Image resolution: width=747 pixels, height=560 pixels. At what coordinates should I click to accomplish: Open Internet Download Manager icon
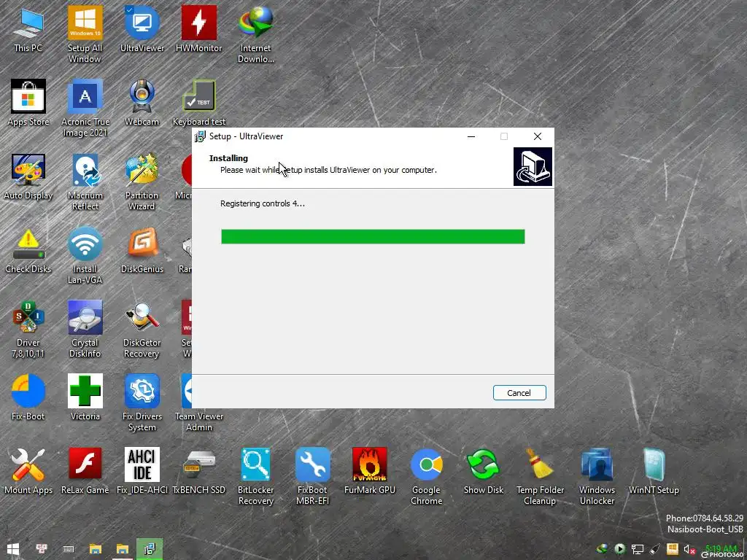(x=256, y=34)
